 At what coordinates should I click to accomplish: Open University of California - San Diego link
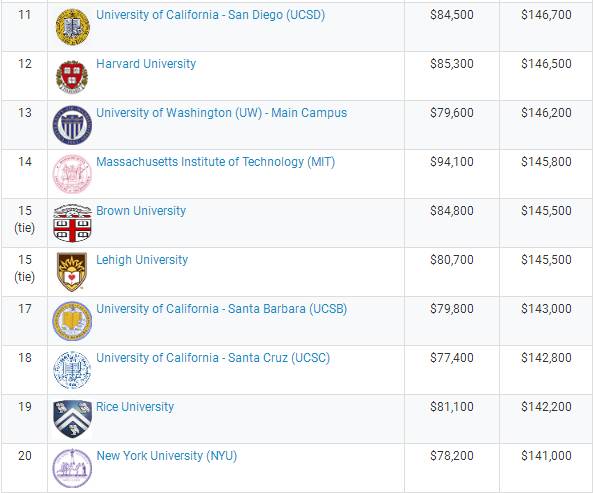210,15
